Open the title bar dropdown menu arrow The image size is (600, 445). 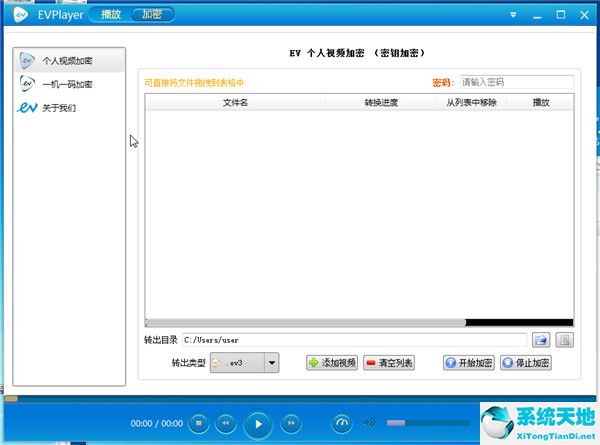(513, 15)
